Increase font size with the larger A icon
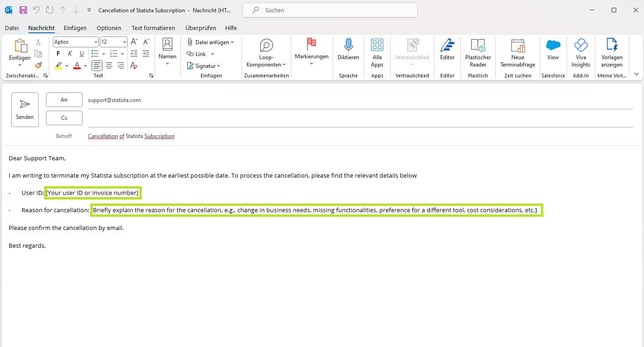This screenshot has height=347, width=644. (x=134, y=41)
